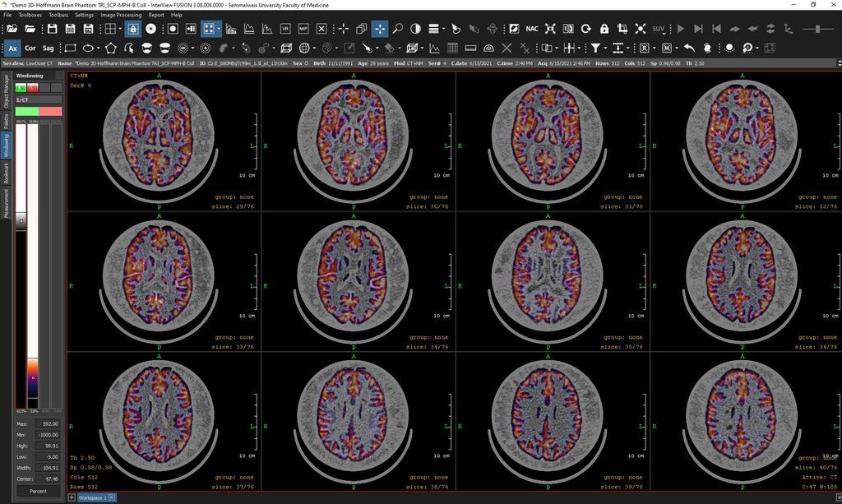
Task: Open the R registration dropdown arrow
Action: point(654,48)
